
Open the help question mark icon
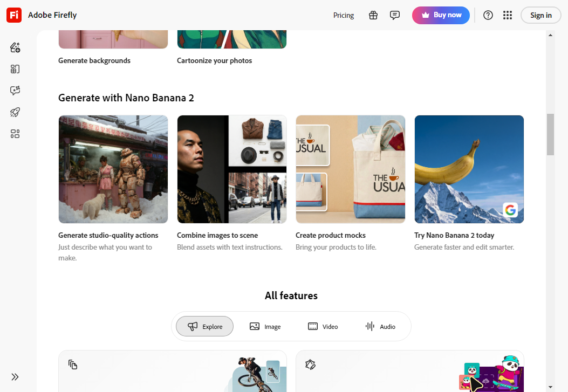(488, 15)
